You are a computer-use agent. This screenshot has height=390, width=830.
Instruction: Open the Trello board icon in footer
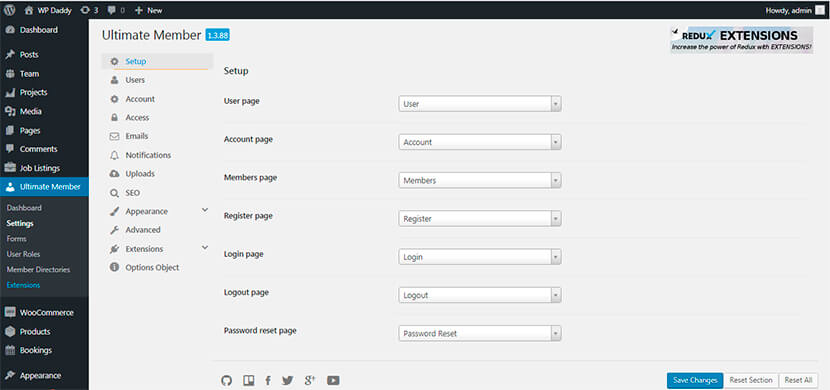tap(249, 380)
